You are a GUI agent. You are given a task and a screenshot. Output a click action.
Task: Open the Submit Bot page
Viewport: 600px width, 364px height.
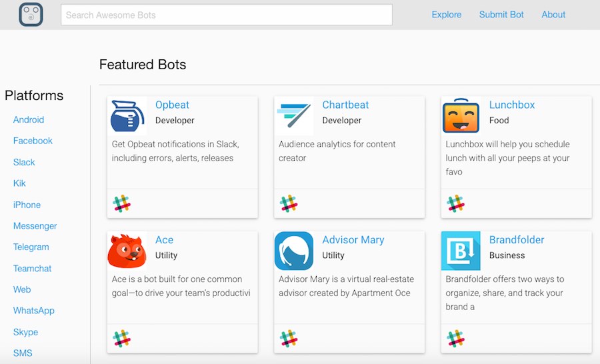pos(501,15)
